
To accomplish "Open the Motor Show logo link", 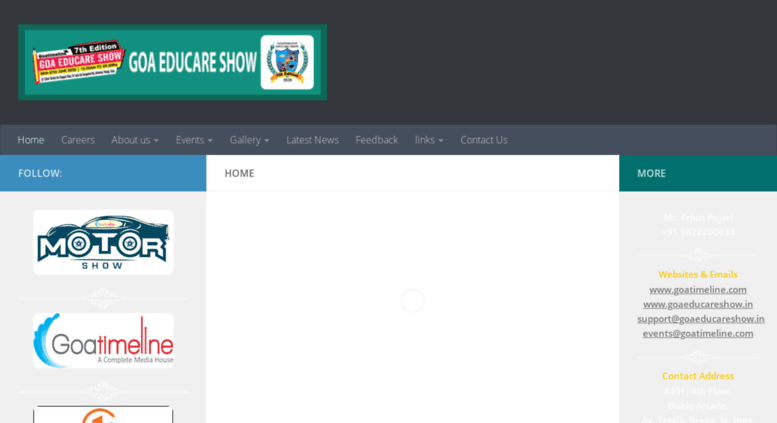I will pyautogui.click(x=103, y=242).
